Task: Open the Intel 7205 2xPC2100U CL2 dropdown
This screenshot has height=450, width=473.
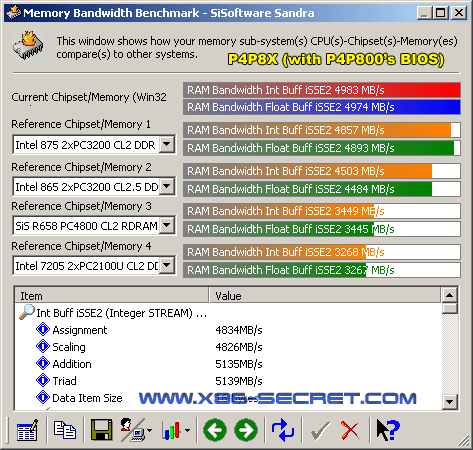Action: coord(167,265)
